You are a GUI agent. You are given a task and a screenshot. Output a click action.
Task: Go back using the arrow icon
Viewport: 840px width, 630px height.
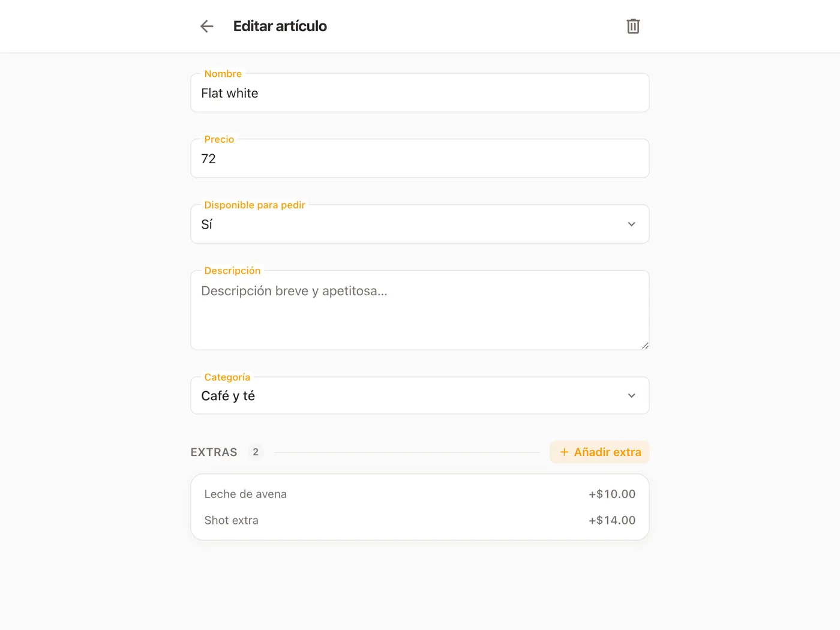[206, 26]
